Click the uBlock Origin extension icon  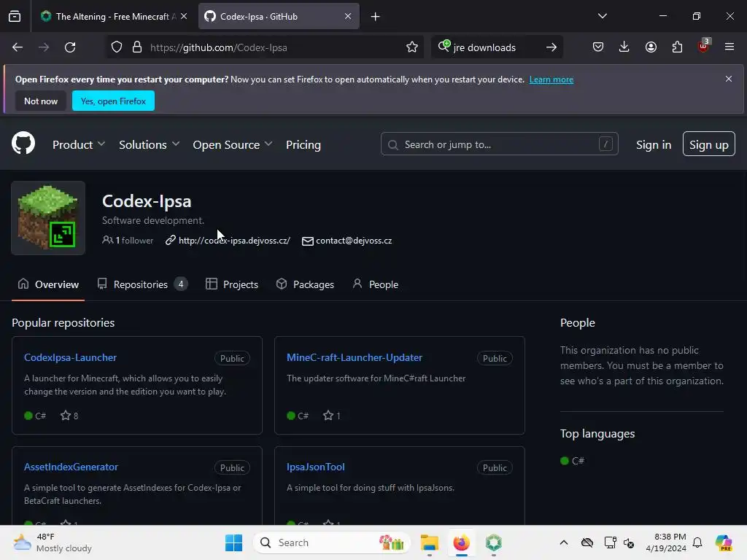click(704, 46)
